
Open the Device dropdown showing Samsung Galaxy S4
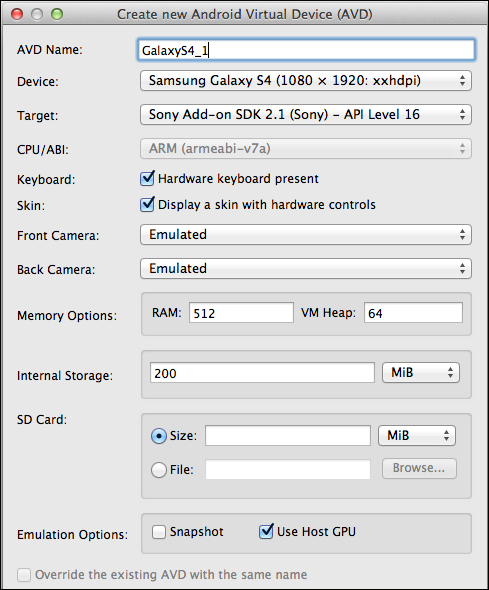(306, 81)
